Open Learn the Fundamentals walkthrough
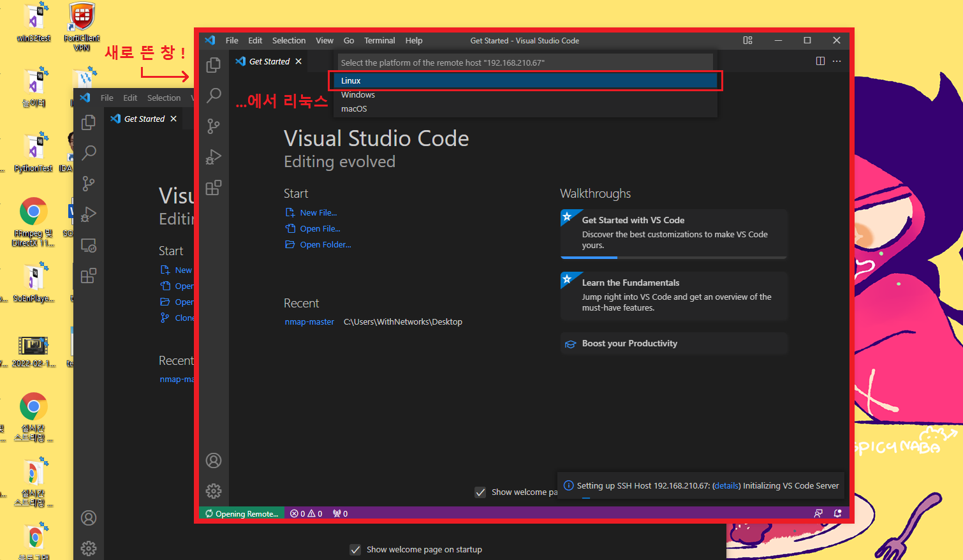 (673, 296)
